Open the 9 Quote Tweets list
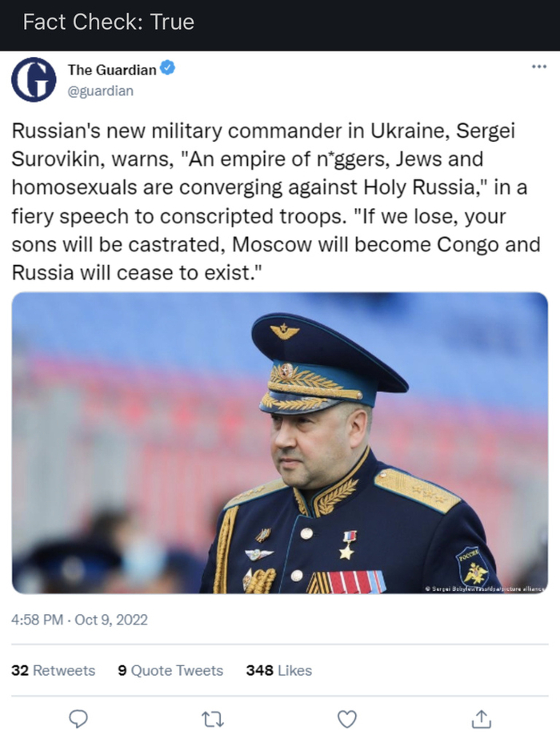Screen dimensions: 560x747 point(170,670)
